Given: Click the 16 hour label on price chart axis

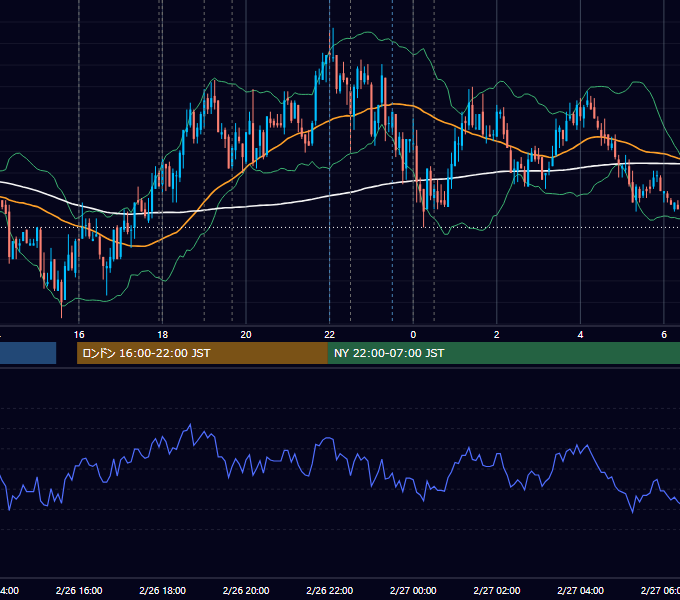Looking at the screenshot, I should tap(79, 335).
